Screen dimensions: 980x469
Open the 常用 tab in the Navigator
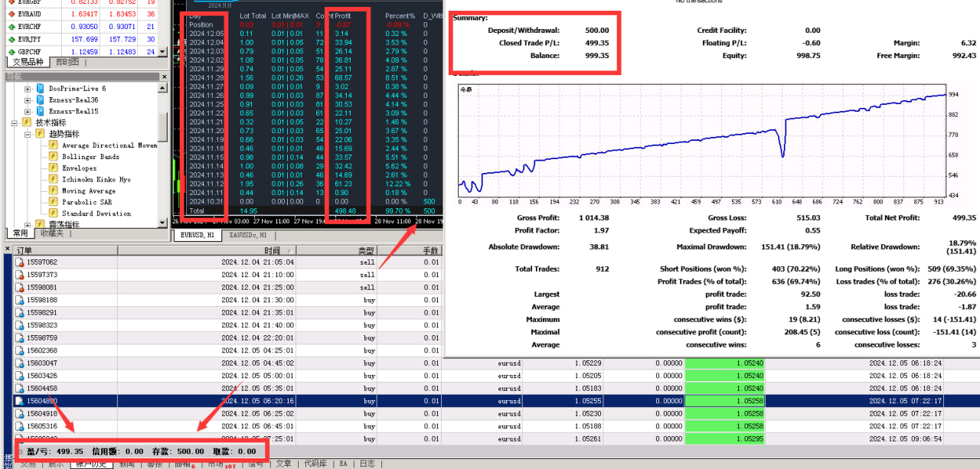(x=20, y=233)
